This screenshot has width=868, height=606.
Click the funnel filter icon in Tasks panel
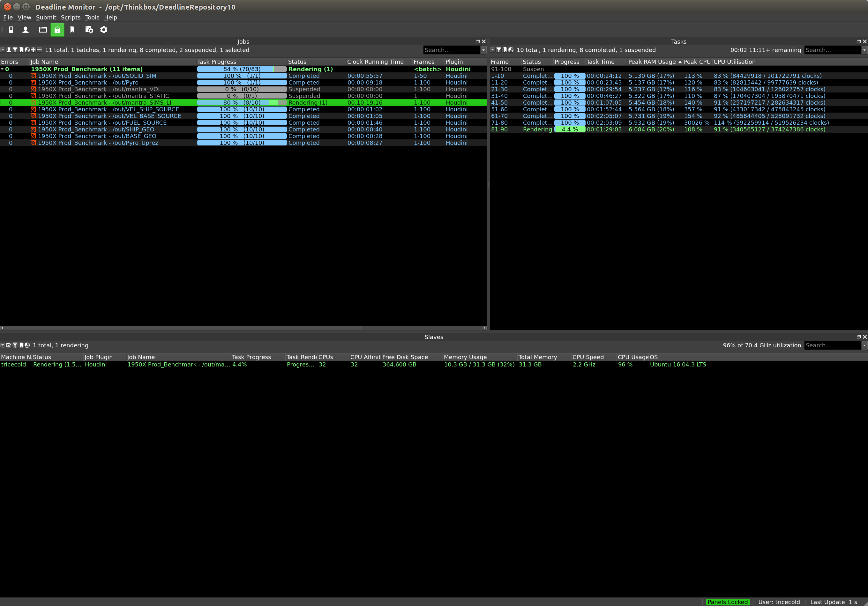pyautogui.click(x=499, y=50)
